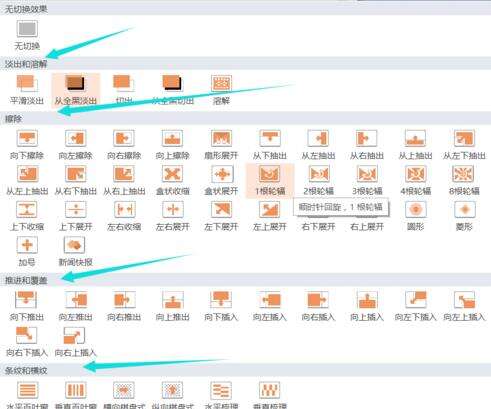The width and height of the screenshot is (491, 409).
Task: Apply the 水平百叶窗 horizontal blinds effect
Action: pyautogui.click(x=27, y=395)
